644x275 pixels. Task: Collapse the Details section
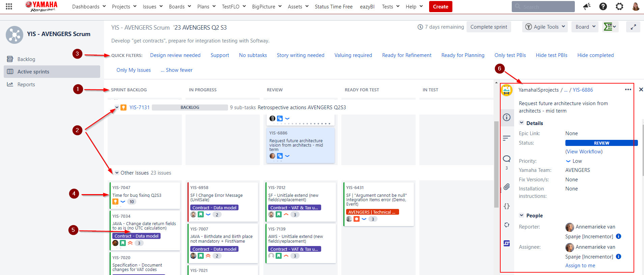522,123
